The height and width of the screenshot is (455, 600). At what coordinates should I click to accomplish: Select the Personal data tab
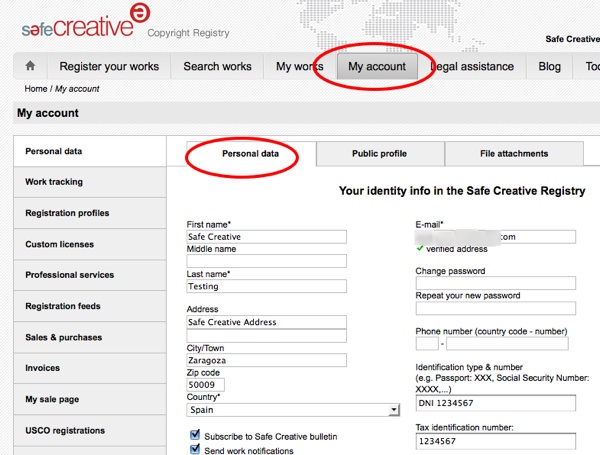click(250, 154)
